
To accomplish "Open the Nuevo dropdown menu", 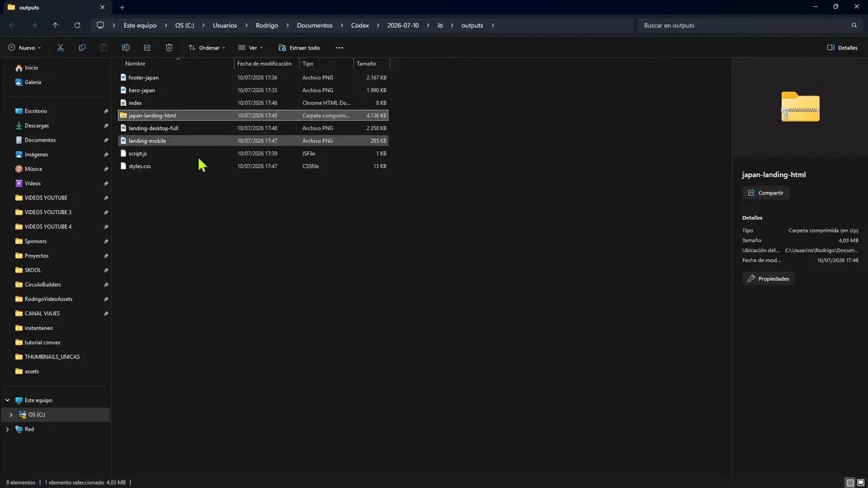I will pos(24,47).
